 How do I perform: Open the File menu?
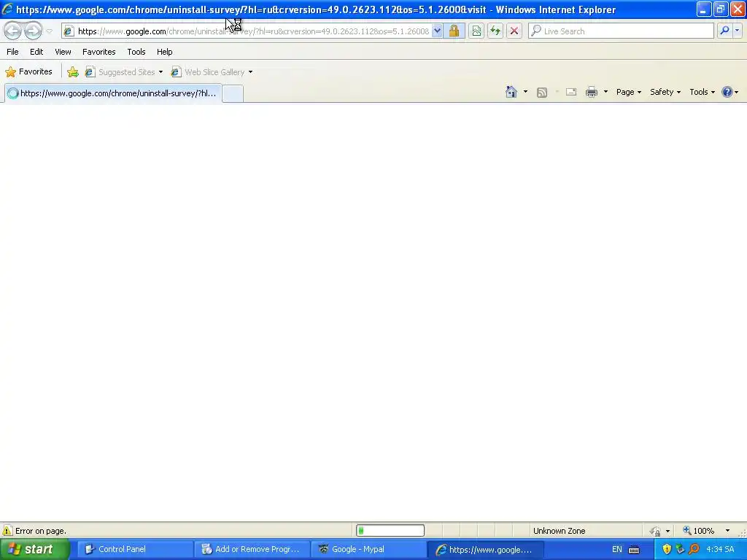(13, 52)
